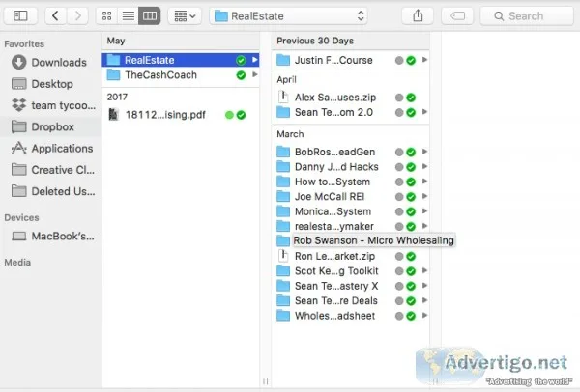
Task: Expand the Joe McCall REI arrow
Action: (x=424, y=196)
